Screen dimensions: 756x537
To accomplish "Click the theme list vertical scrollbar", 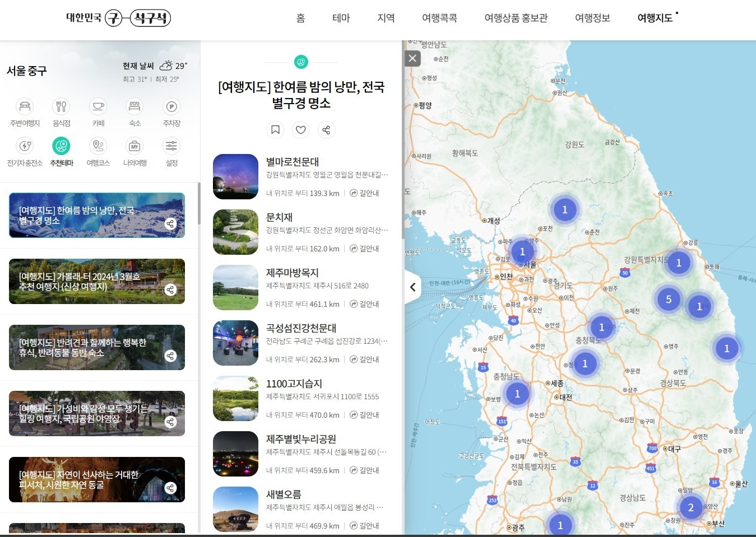I will 198,204.
